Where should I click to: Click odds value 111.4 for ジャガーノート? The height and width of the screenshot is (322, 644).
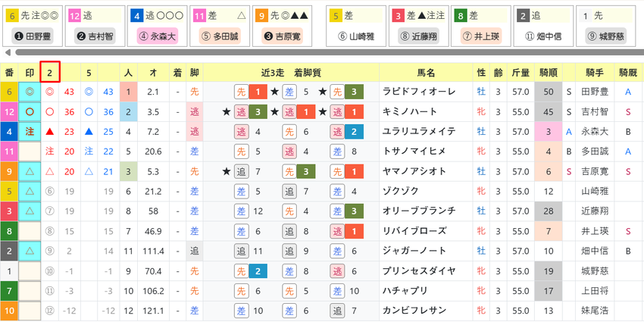coord(153,251)
